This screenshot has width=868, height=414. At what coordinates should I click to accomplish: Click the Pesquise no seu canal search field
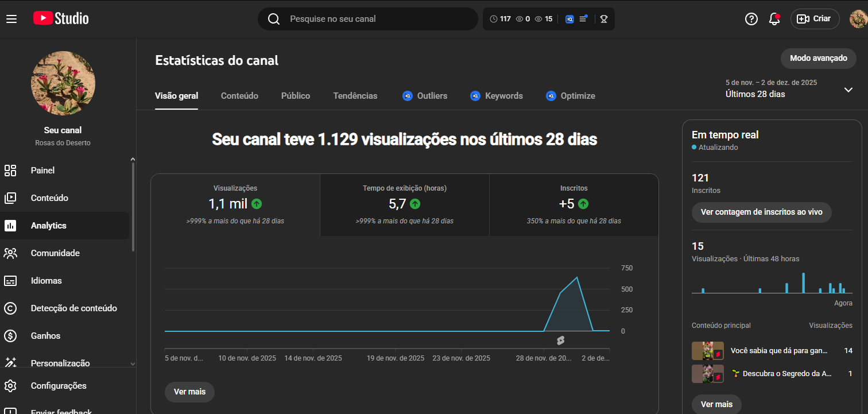[367, 19]
